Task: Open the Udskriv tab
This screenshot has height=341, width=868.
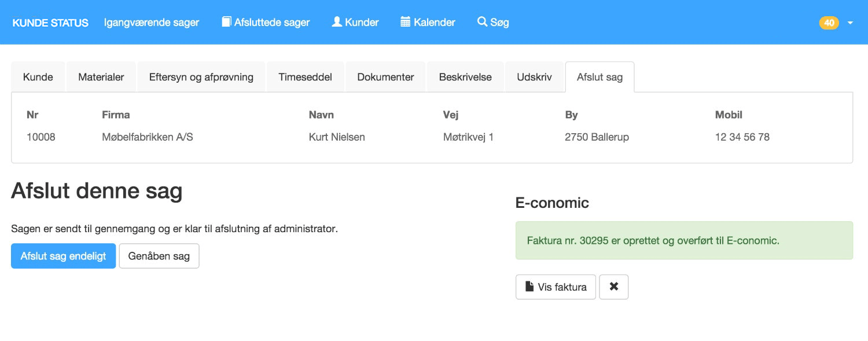Action: (534, 77)
